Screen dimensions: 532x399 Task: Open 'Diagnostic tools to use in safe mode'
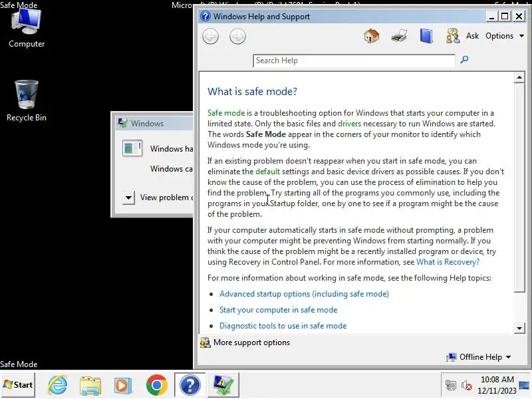[283, 326]
